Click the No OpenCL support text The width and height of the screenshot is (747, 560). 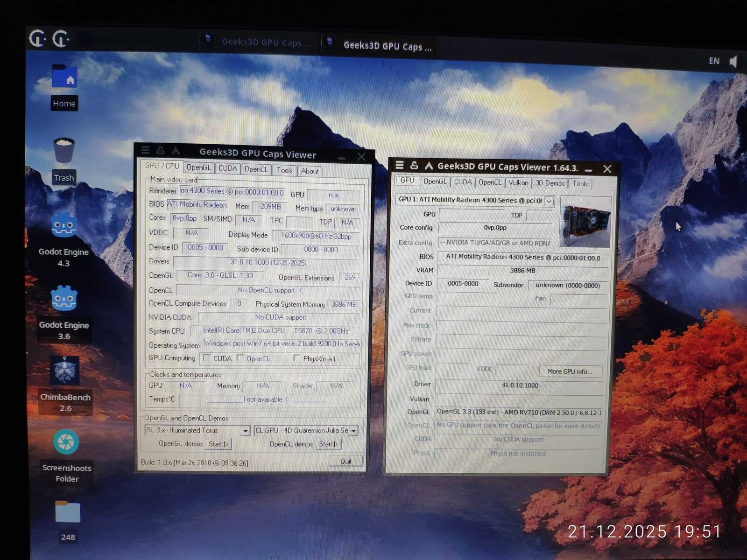click(270, 290)
